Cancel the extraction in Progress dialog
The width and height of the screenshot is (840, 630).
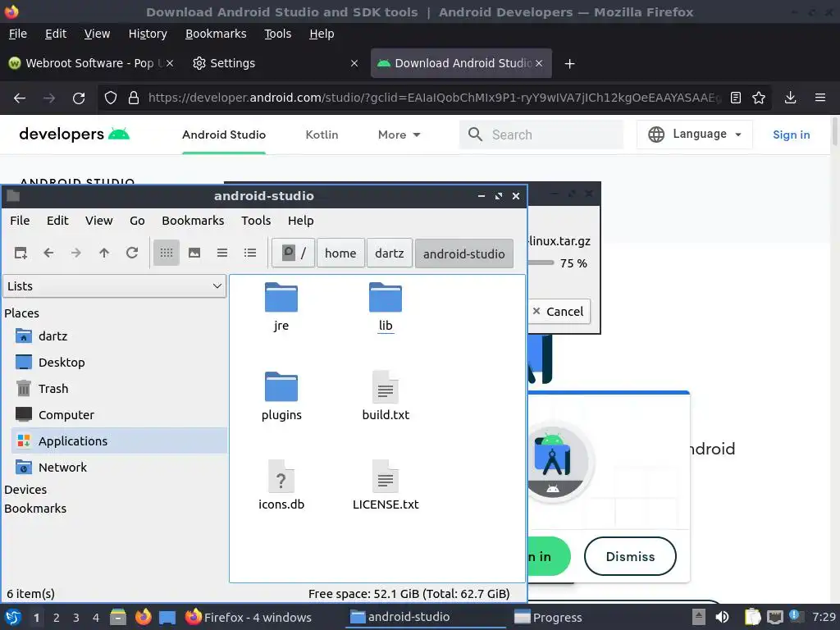(559, 311)
